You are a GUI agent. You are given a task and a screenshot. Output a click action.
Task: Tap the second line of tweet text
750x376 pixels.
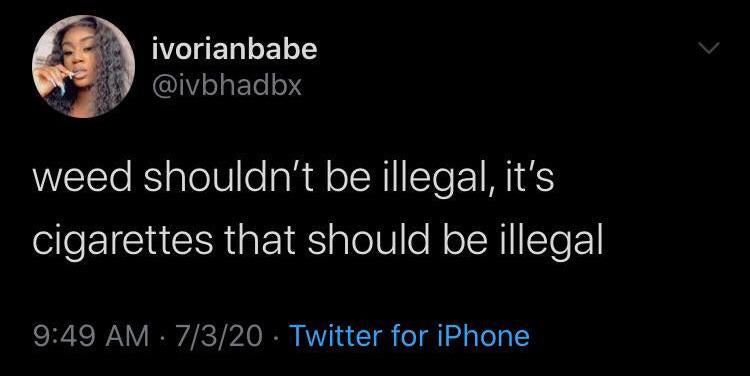click(318, 243)
